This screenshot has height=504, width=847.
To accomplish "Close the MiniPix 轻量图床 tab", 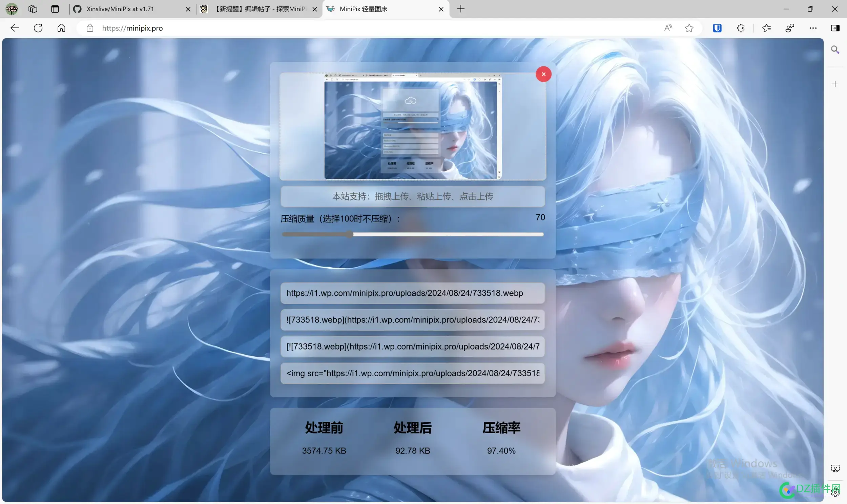I will [x=441, y=9].
